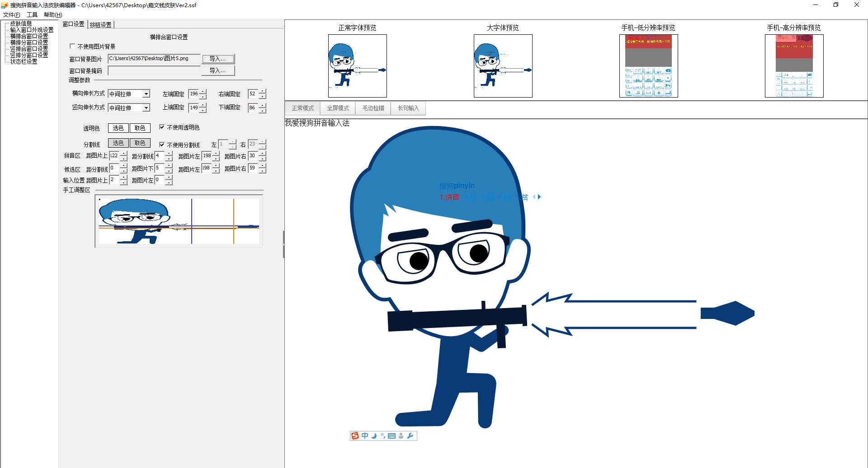Click the 我爱搜狗拼音输入法 sample text
Image resolution: width=868 pixels, height=468 pixels.
click(x=317, y=123)
